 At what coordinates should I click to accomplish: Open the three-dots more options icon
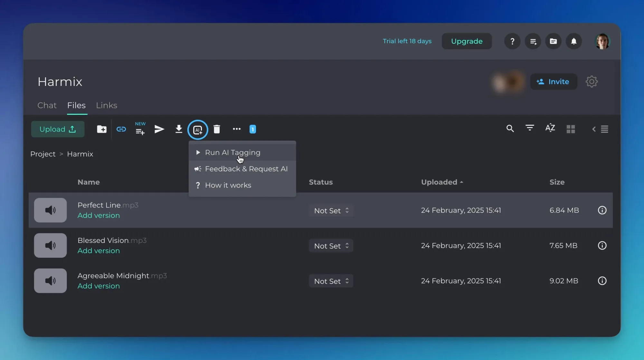pyautogui.click(x=237, y=129)
